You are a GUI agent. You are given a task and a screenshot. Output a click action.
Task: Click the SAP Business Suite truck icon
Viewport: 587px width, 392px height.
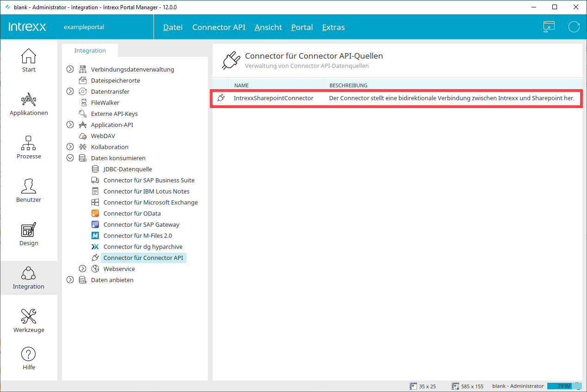(95, 180)
